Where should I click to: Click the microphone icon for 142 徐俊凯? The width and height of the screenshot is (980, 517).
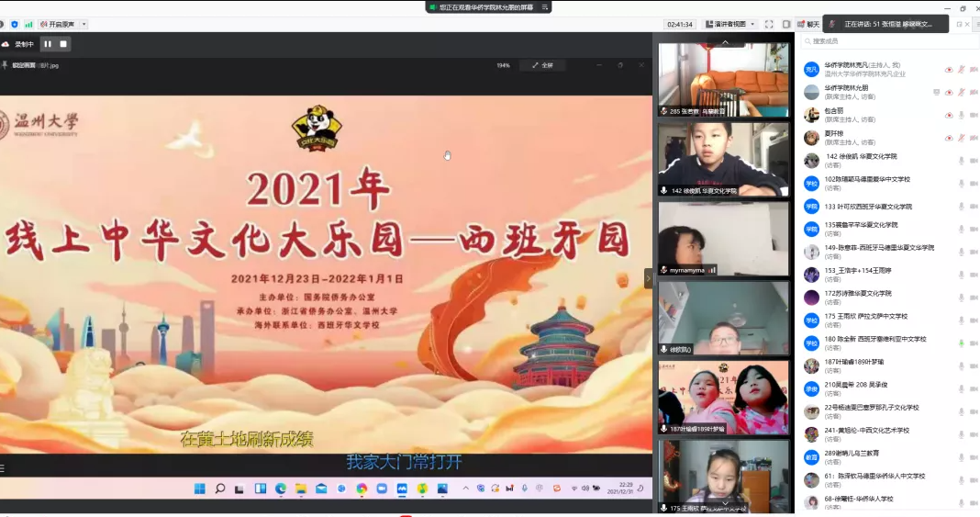click(962, 161)
